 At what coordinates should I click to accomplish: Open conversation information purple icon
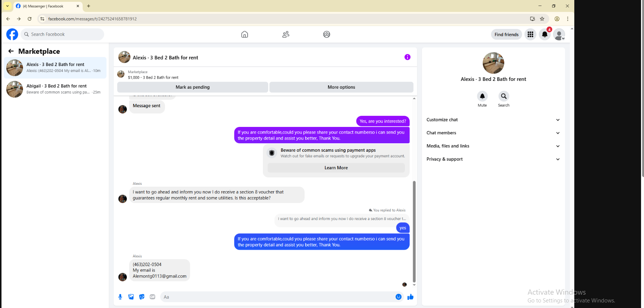coord(407,57)
